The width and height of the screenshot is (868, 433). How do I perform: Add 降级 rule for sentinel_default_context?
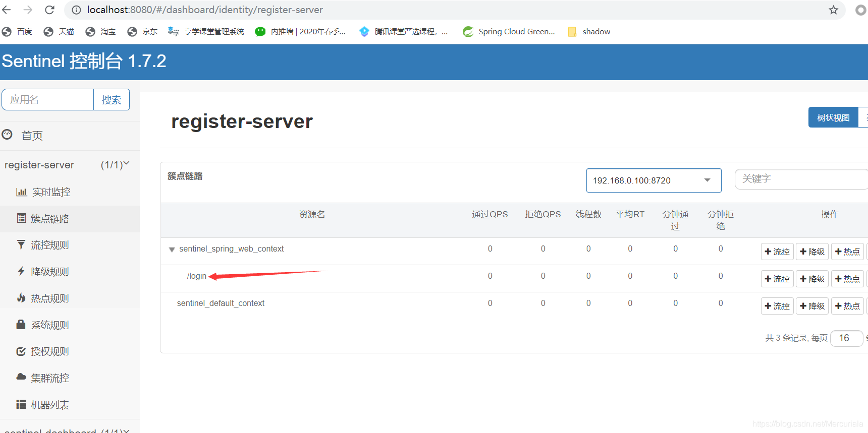[812, 306]
